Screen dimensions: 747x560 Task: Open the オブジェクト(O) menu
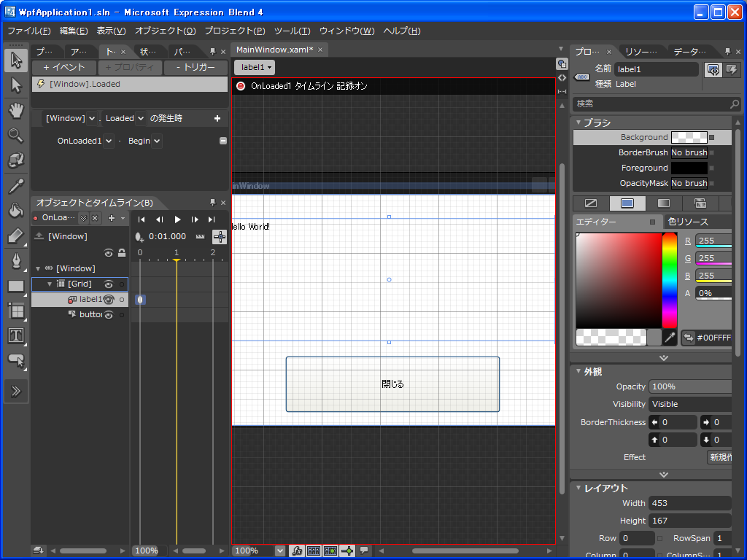166,31
